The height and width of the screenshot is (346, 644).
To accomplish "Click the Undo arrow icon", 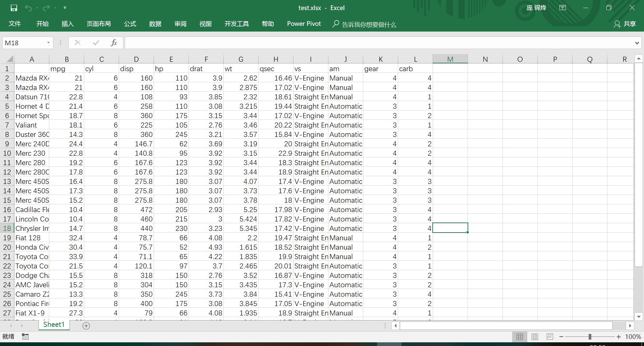I will (x=28, y=8).
